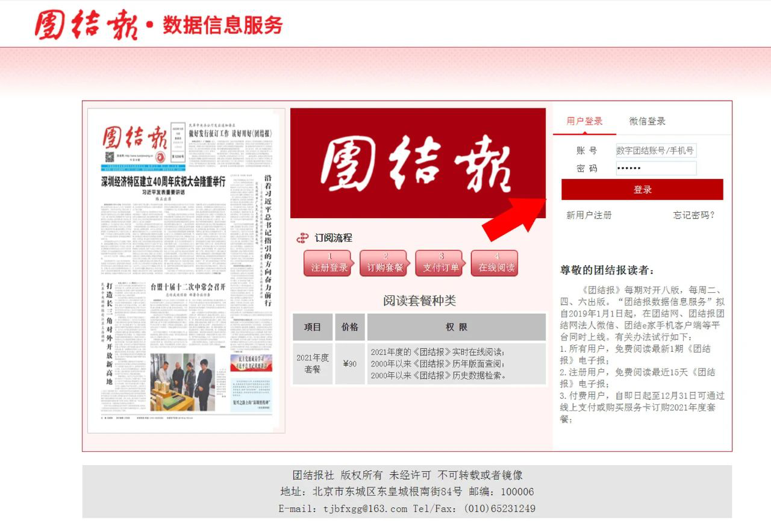Click the 订阅流程 heading text

333,238
